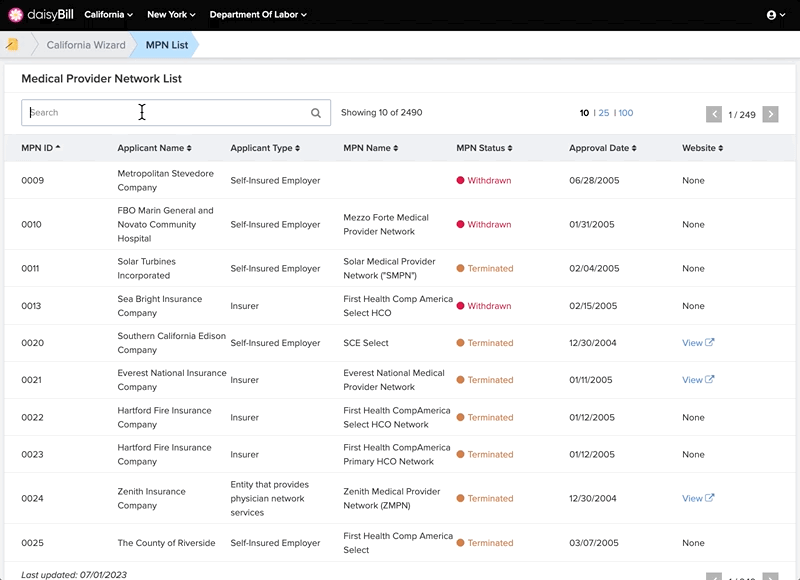This screenshot has width=800, height=580.
Task: Select the MPN List breadcrumb tab
Action: tap(167, 45)
